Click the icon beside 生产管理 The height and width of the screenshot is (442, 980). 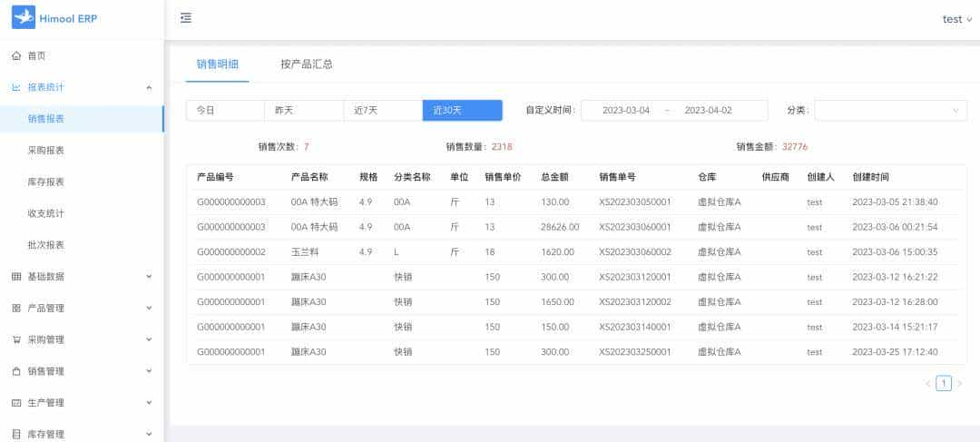point(17,403)
